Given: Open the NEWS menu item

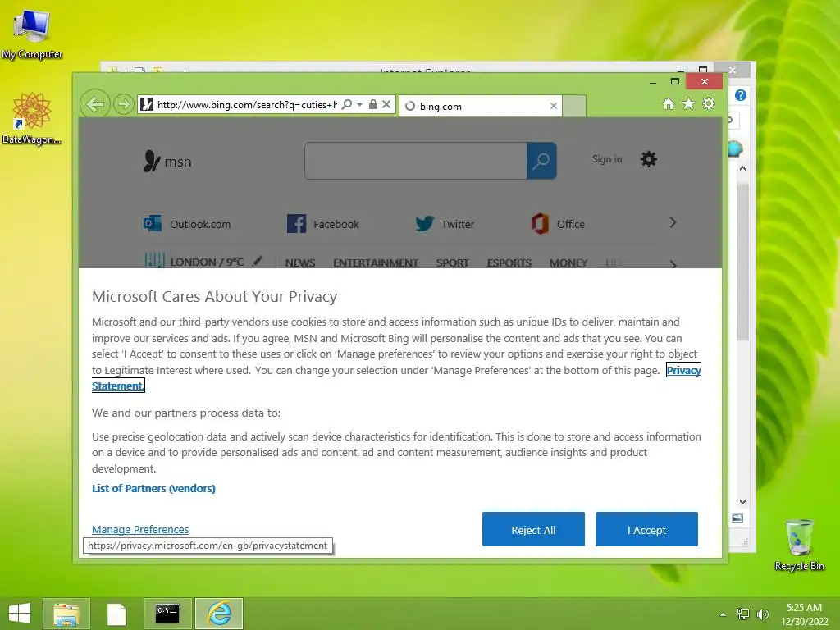Looking at the screenshot, I should [300, 262].
